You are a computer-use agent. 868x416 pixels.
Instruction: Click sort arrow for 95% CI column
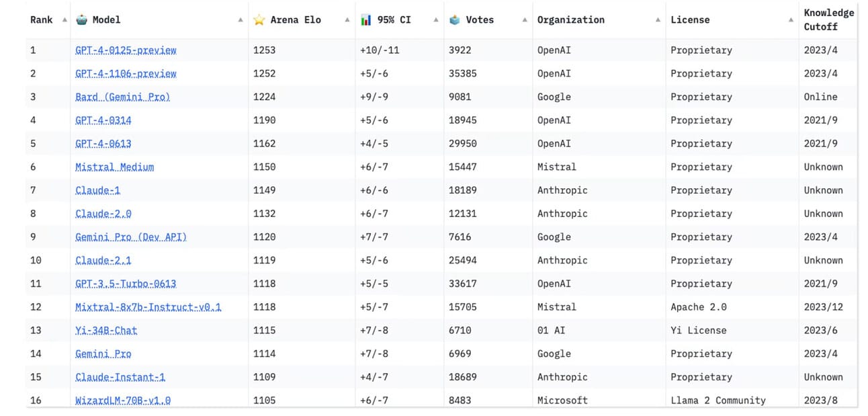435,20
